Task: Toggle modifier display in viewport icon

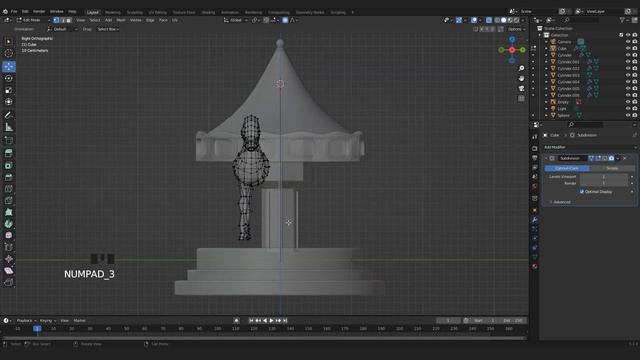Action: coord(604,158)
